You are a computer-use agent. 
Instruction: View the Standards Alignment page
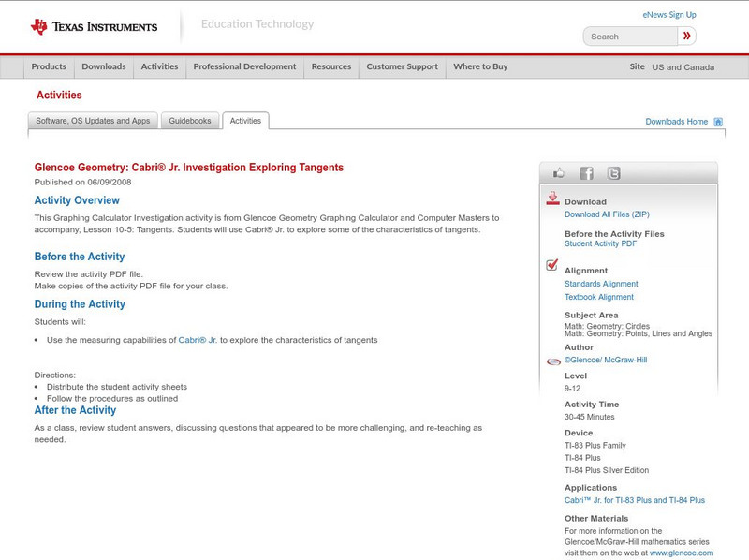(603, 284)
